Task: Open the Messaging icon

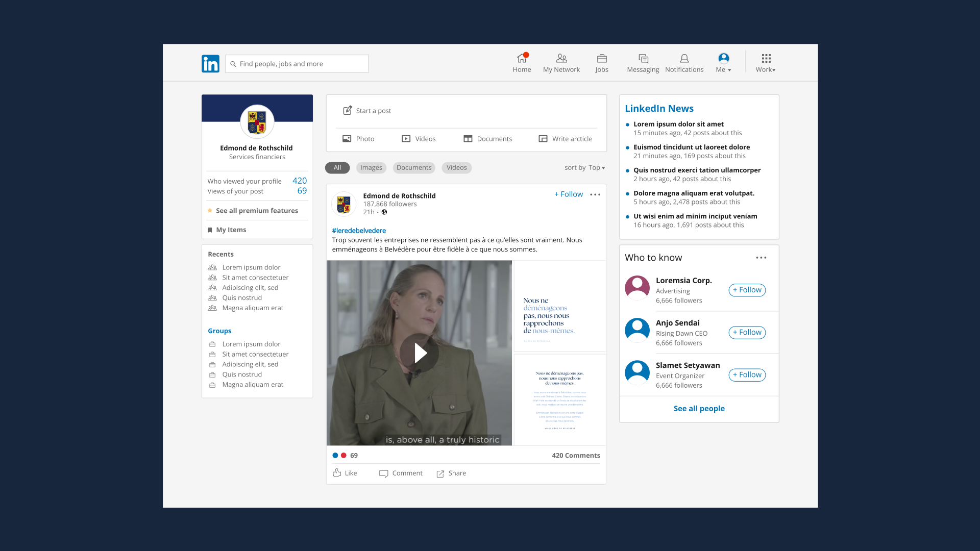Action: [x=643, y=58]
